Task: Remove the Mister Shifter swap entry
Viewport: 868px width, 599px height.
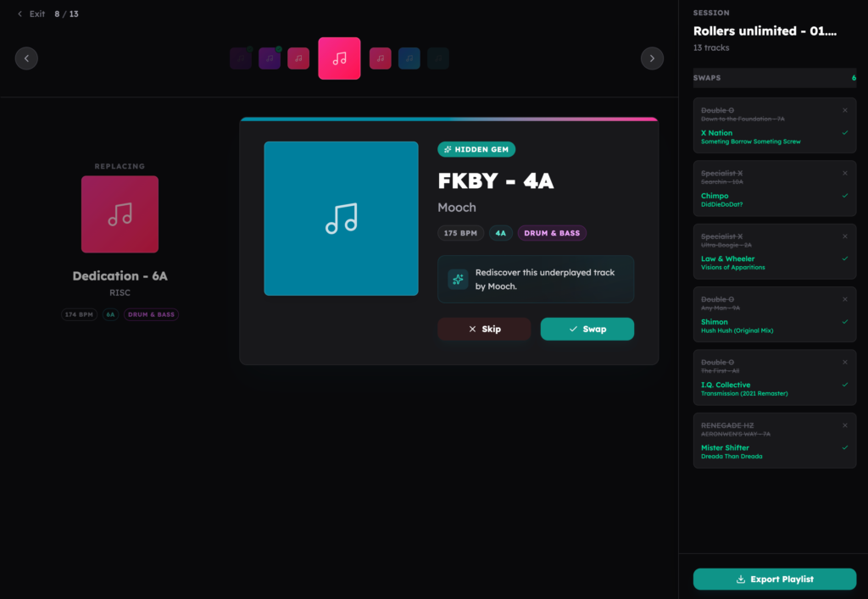Action: tap(844, 425)
